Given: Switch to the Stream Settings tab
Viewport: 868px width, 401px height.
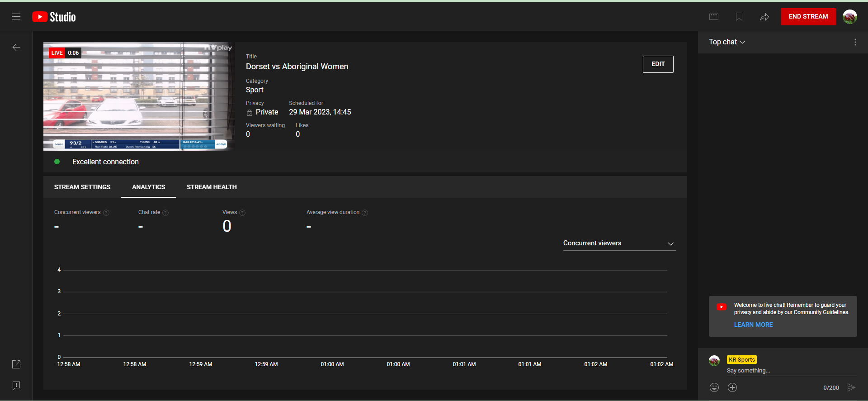Looking at the screenshot, I should (x=82, y=187).
